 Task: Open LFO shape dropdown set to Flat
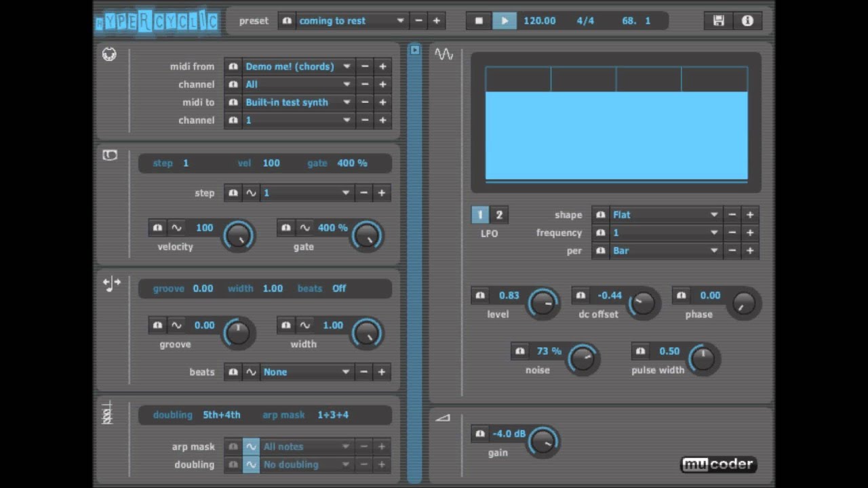pos(665,215)
